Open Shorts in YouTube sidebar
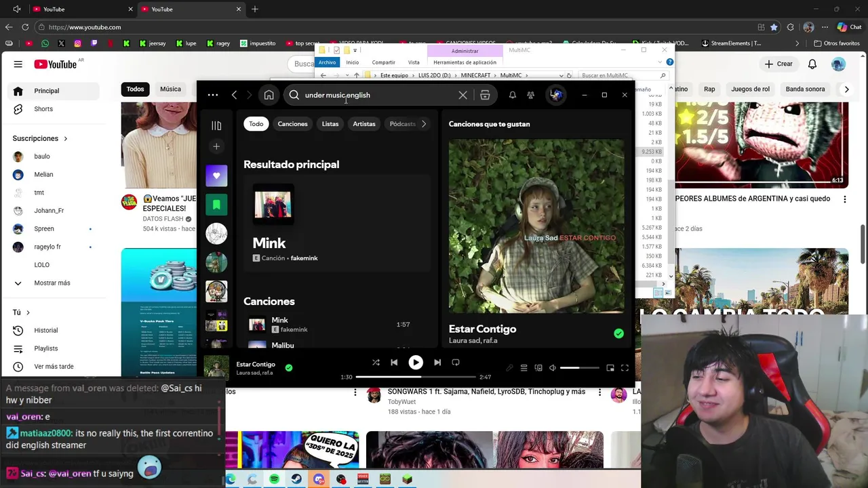The height and width of the screenshot is (488, 868). click(x=43, y=109)
